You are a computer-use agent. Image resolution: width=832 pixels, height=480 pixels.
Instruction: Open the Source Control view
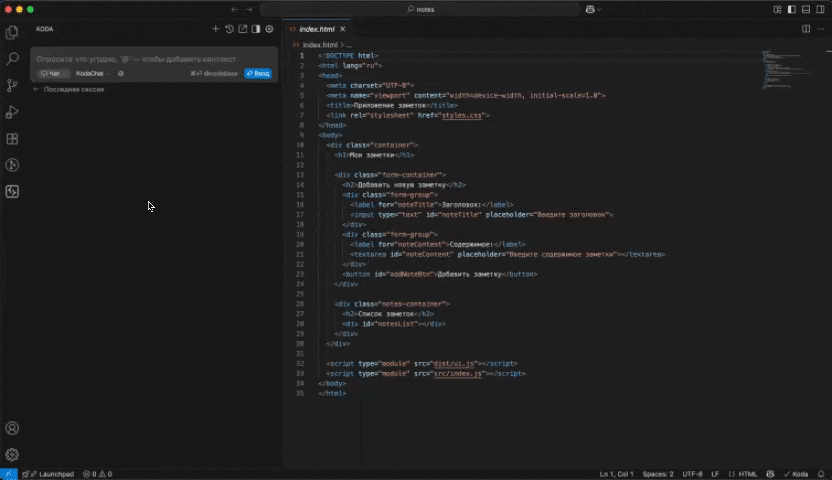click(x=13, y=86)
